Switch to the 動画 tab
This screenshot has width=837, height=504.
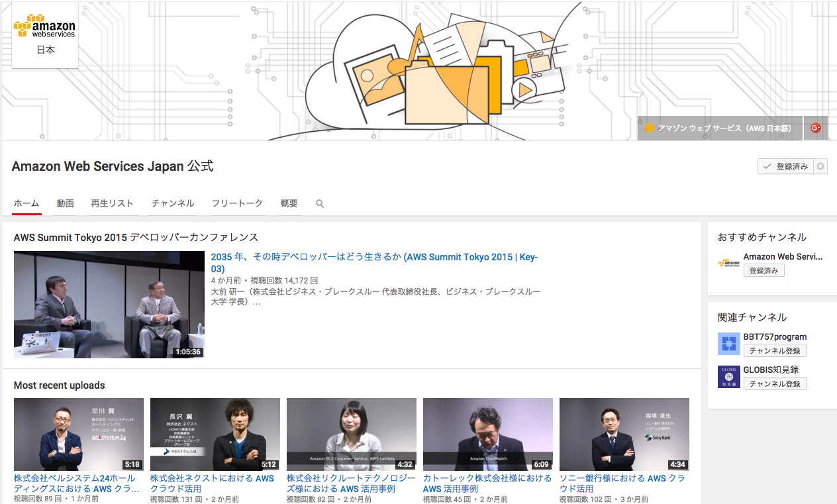[x=65, y=203]
